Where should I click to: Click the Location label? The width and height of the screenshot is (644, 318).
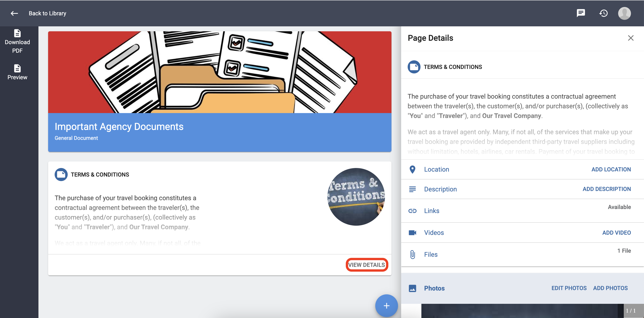click(x=436, y=170)
